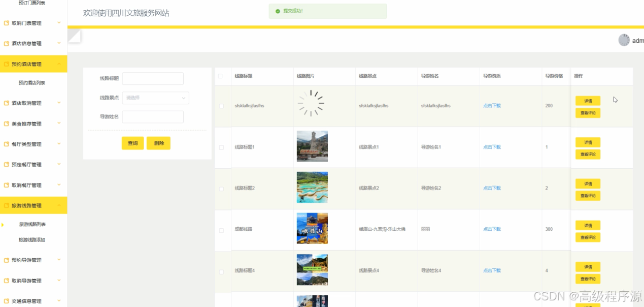Click the 交通信息管理 menu icon
Image resolution: width=644 pixels, height=307 pixels.
click(7, 301)
